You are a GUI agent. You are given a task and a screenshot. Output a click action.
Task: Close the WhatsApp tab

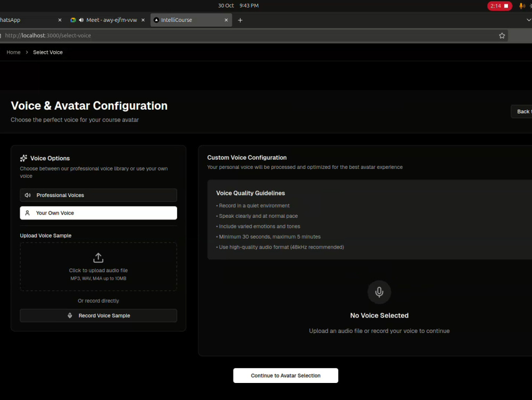click(60, 20)
